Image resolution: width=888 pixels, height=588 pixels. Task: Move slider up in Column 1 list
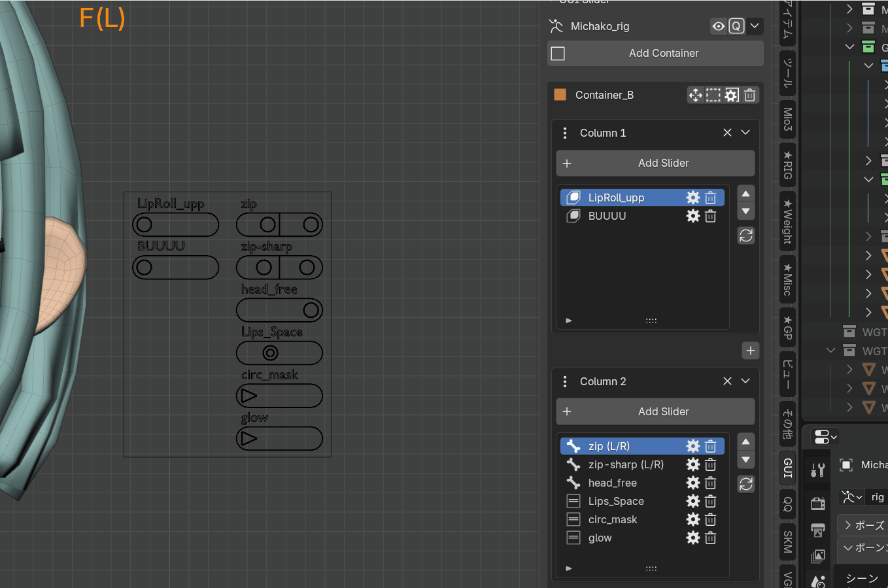746,194
